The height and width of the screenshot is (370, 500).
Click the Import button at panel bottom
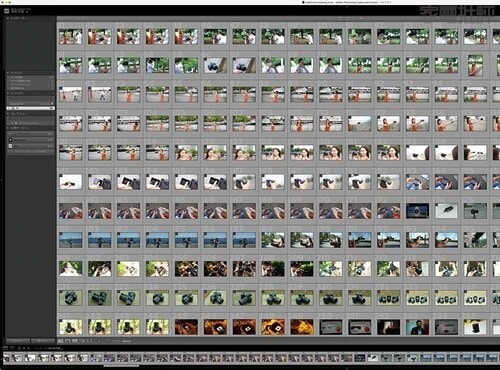(x=18, y=341)
